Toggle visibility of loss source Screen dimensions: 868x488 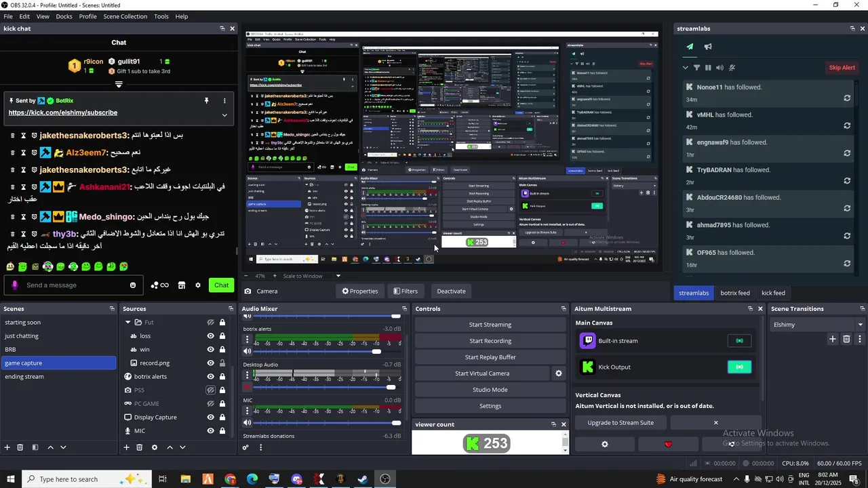point(211,336)
